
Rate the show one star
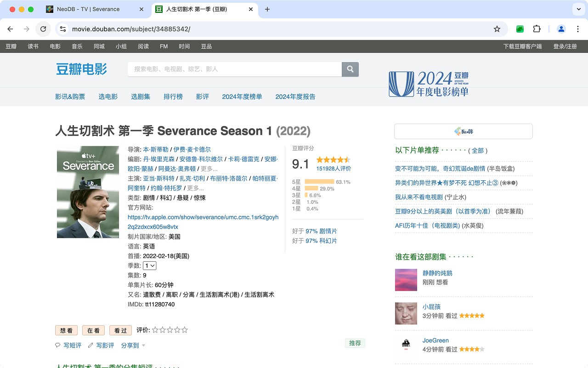155,330
